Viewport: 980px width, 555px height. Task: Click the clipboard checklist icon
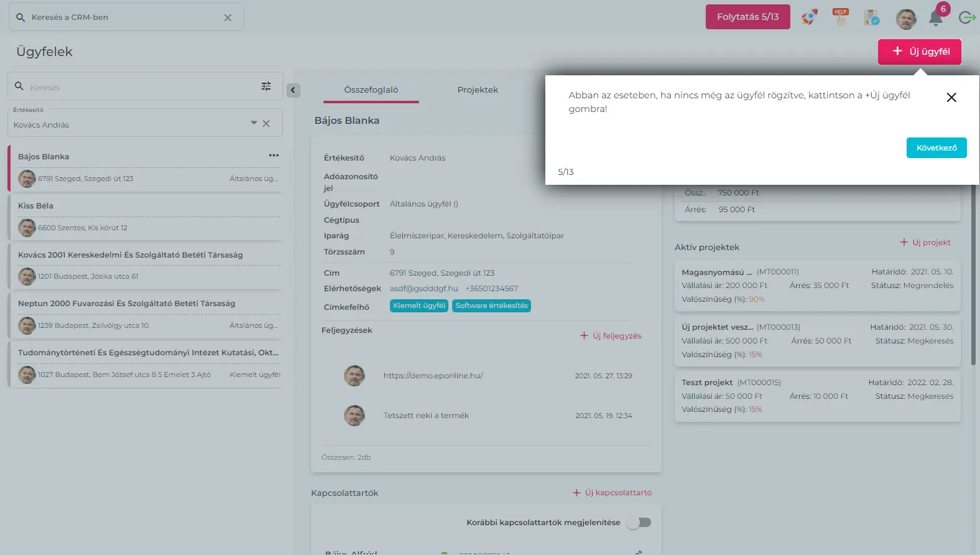click(x=872, y=17)
